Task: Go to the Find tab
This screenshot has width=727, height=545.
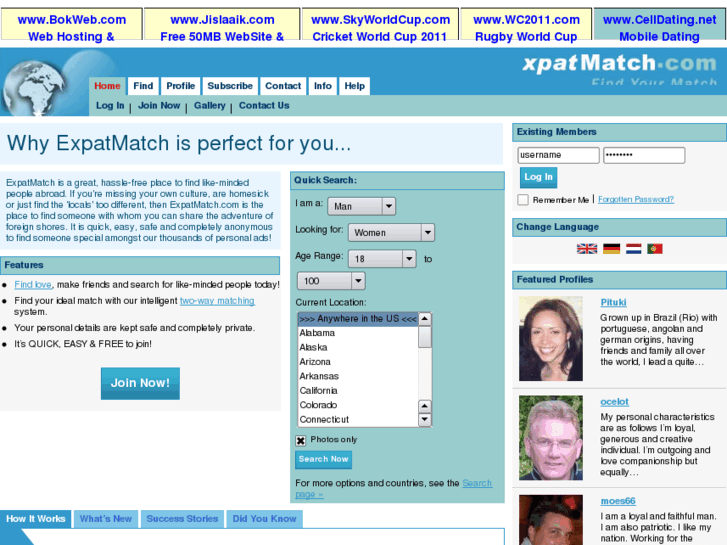Action: pyautogui.click(x=143, y=86)
